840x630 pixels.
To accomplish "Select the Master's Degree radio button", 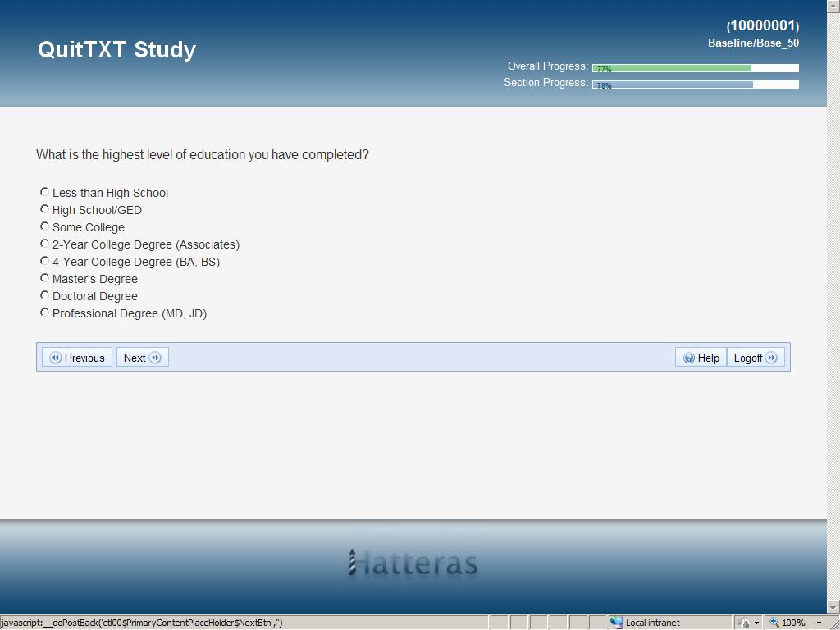I will (x=44, y=277).
